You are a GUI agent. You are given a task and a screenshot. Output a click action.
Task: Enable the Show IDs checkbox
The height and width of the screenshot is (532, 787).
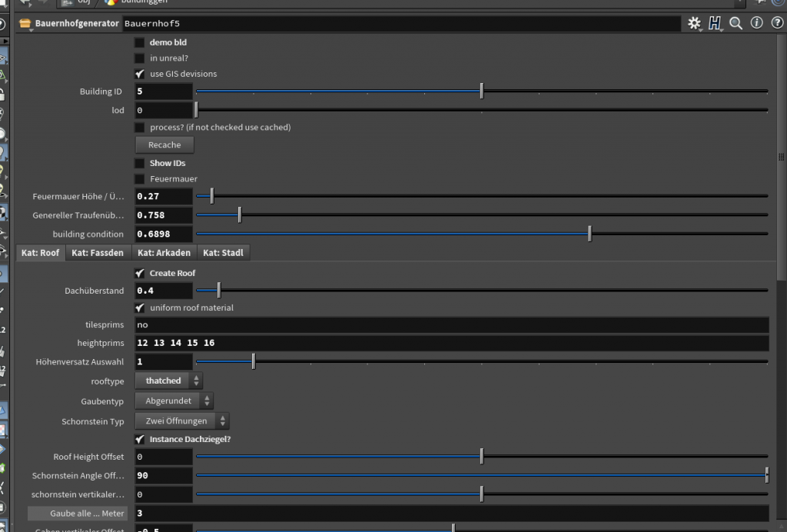[140, 163]
